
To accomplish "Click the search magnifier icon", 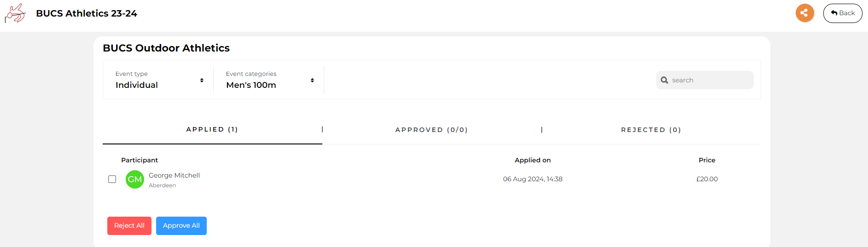I will (664, 80).
